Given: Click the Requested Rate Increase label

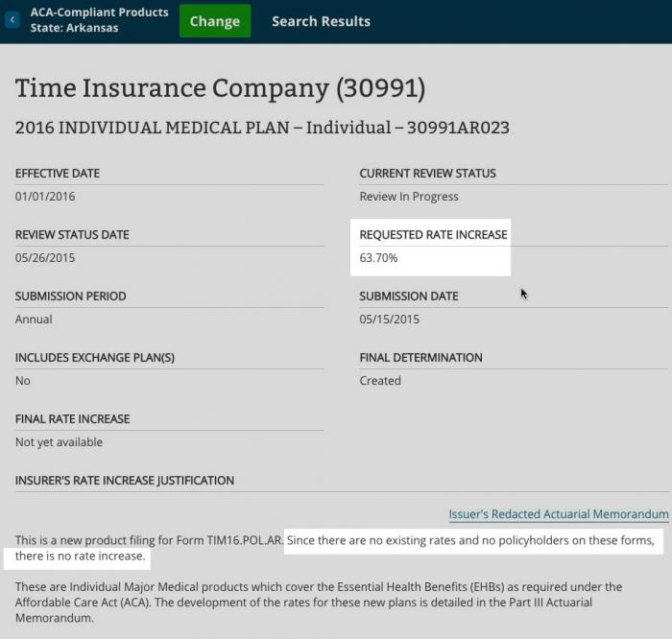Looking at the screenshot, I should point(433,235).
